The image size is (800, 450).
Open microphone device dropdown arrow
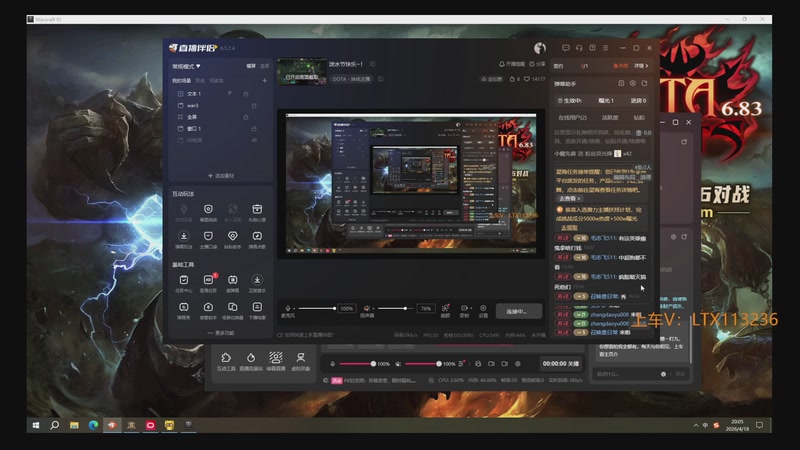pos(293,309)
